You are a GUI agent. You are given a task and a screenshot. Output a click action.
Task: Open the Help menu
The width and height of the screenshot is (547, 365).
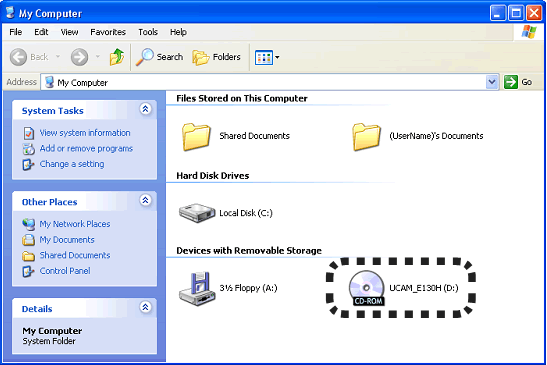coord(178,32)
